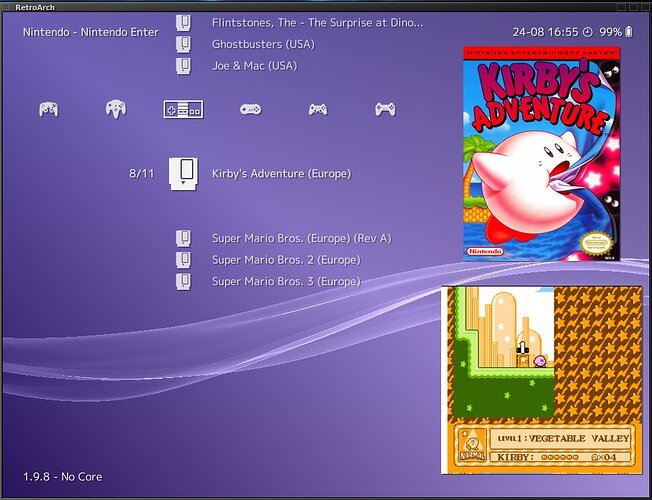Image resolution: width=652 pixels, height=500 pixels.
Task: Select the Kirby's Adventure (Europe) entry
Action: [282, 174]
